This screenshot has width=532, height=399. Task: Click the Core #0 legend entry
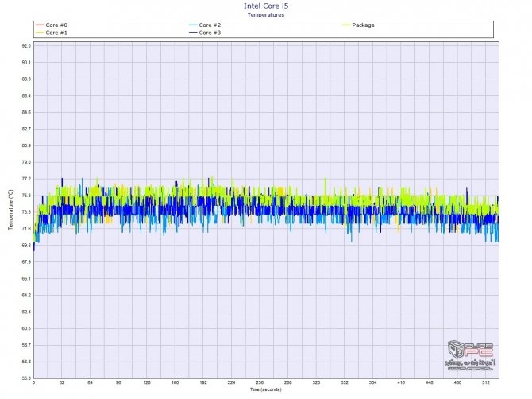pos(52,25)
